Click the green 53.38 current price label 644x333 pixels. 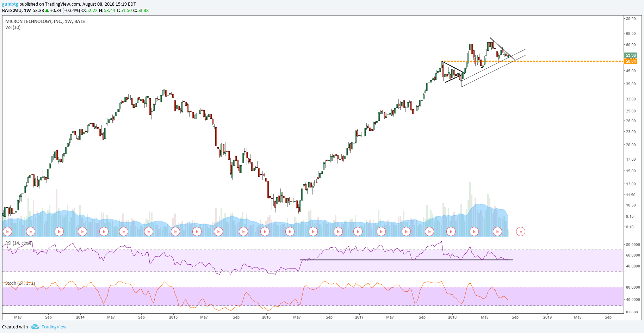630,55
